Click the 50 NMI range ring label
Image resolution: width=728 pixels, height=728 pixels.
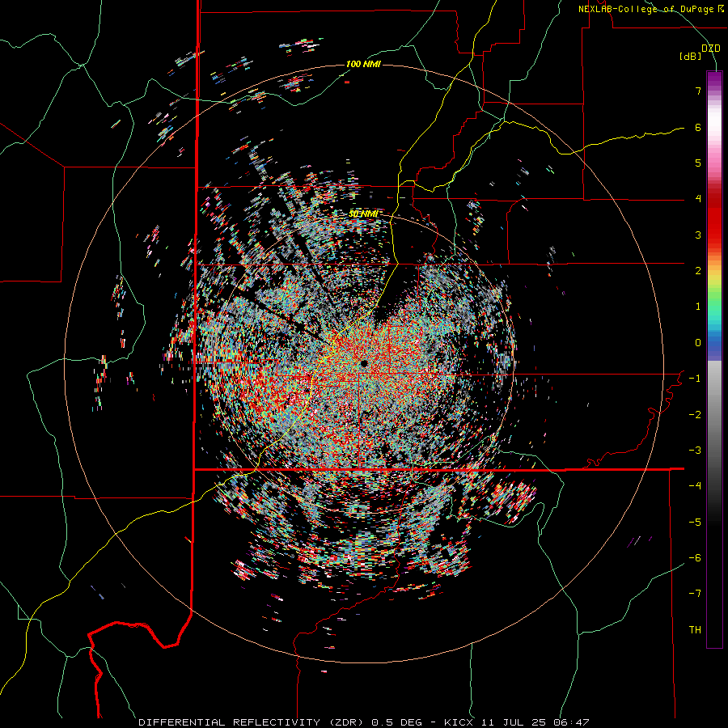pyautogui.click(x=363, y=214)
